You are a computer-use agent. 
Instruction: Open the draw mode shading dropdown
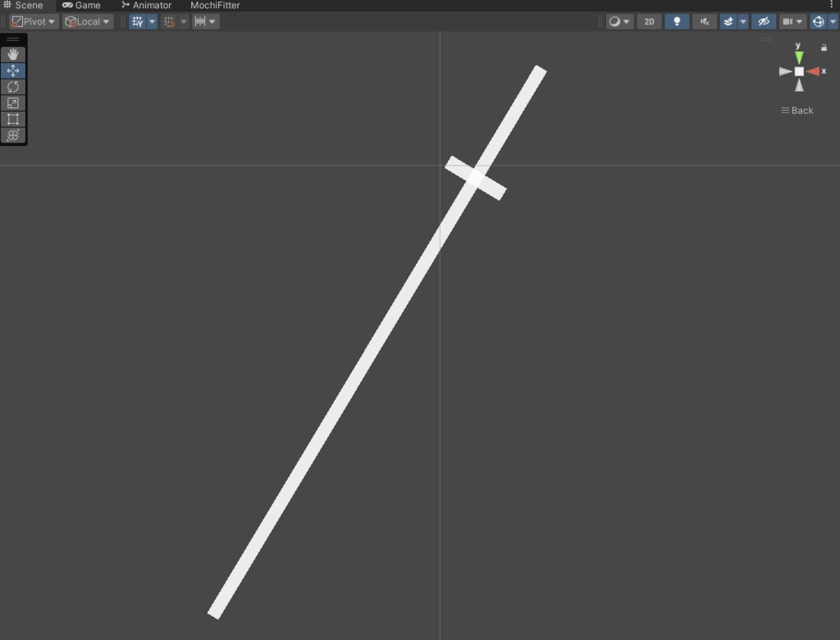pos(619,21)
